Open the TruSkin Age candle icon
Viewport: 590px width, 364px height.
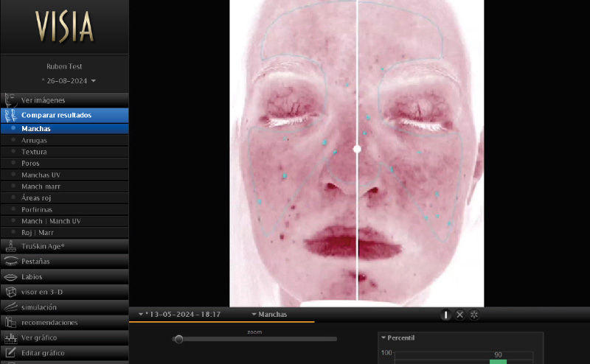pyautogui.click(x=10, y=246)
